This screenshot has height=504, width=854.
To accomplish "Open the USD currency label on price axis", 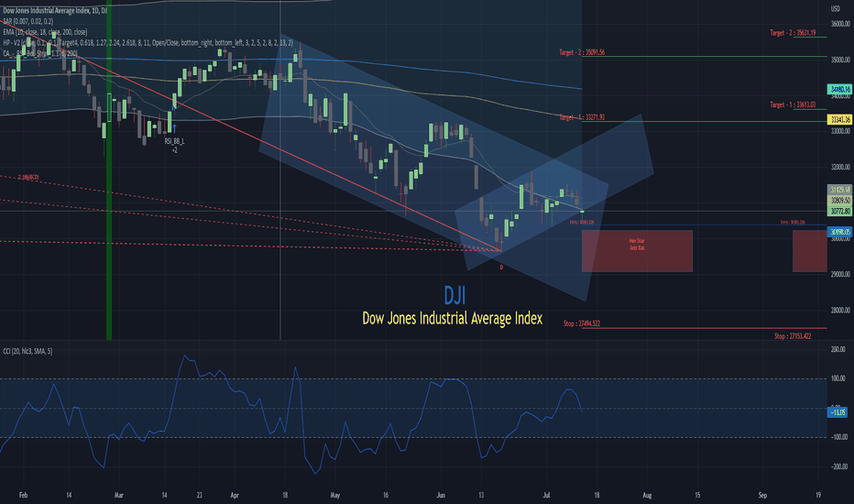I will coord(835,9).
